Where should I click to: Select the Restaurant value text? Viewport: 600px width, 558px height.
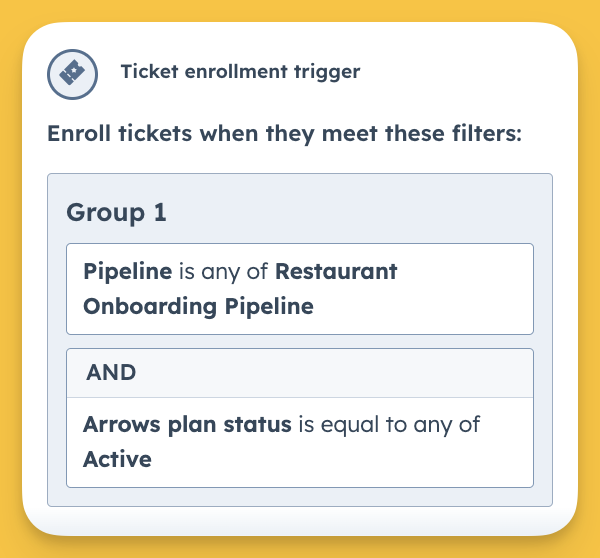[x=336, y=272]
